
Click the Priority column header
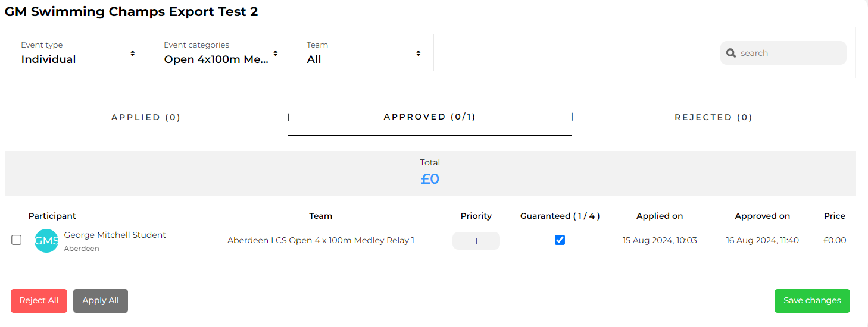pyautogui.click(x=476, y=216)
